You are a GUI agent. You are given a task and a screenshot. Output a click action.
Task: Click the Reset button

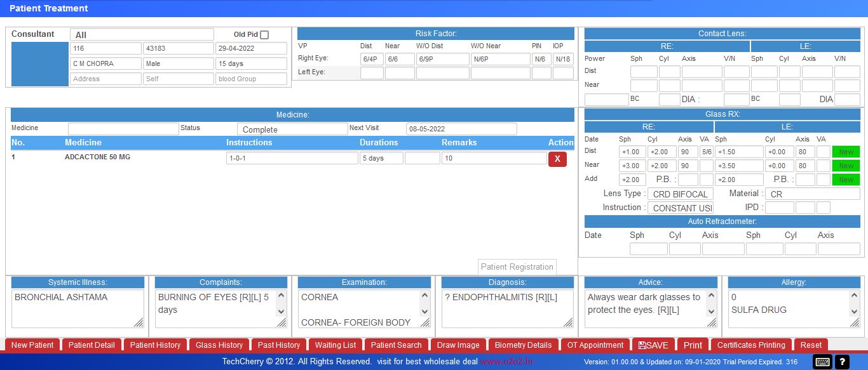811,345
